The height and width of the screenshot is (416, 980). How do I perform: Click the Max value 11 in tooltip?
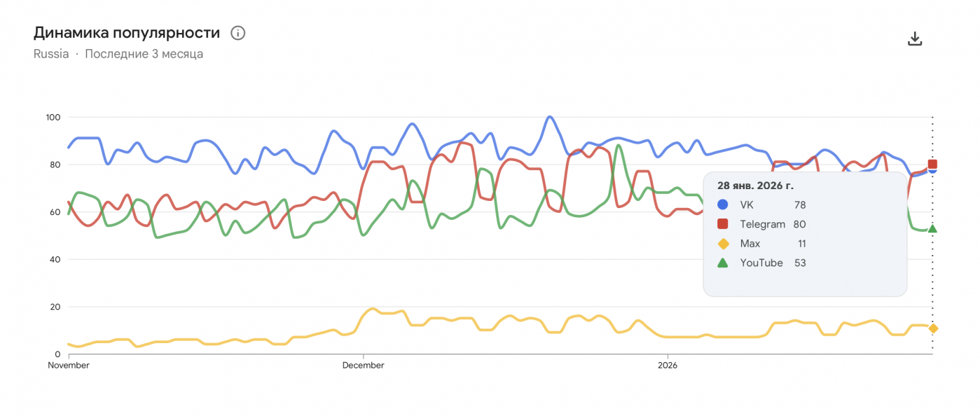pos(801,244)
